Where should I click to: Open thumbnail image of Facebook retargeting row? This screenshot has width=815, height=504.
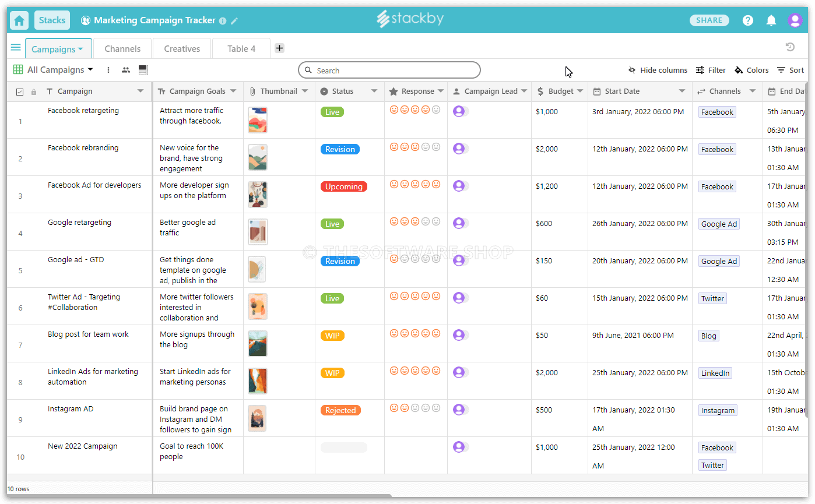[257, 120]
